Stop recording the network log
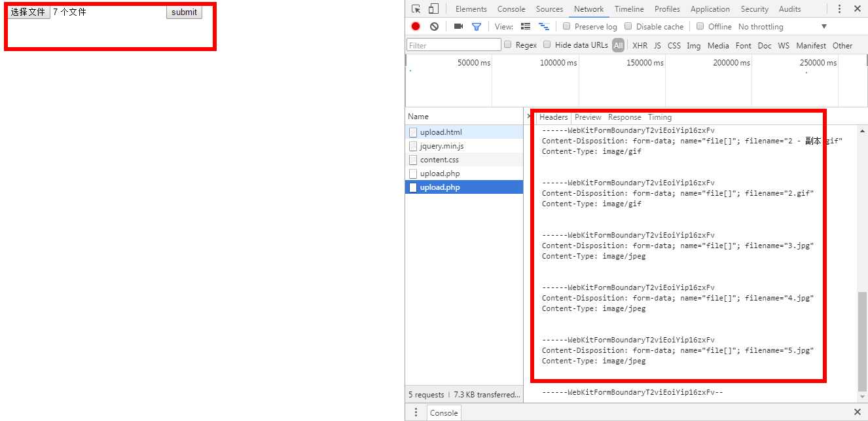This screenshot has width=868, height=421. [x=416, y=27]
